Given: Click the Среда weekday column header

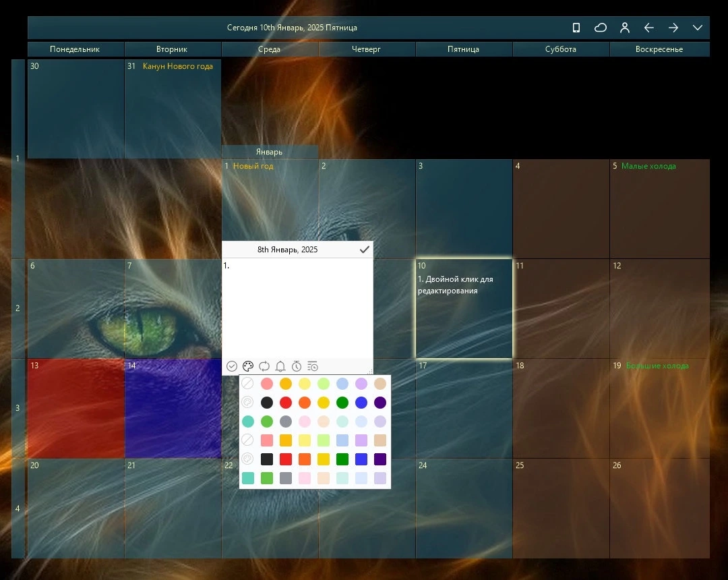Looking at the screenshot, I should coord(269,49).
